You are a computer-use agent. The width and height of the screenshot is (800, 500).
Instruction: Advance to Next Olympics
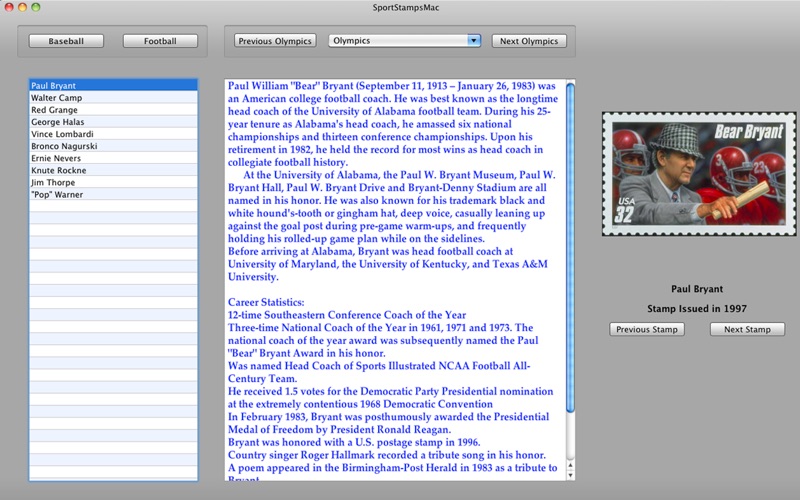pyautogui.click(x=529, y=41)
